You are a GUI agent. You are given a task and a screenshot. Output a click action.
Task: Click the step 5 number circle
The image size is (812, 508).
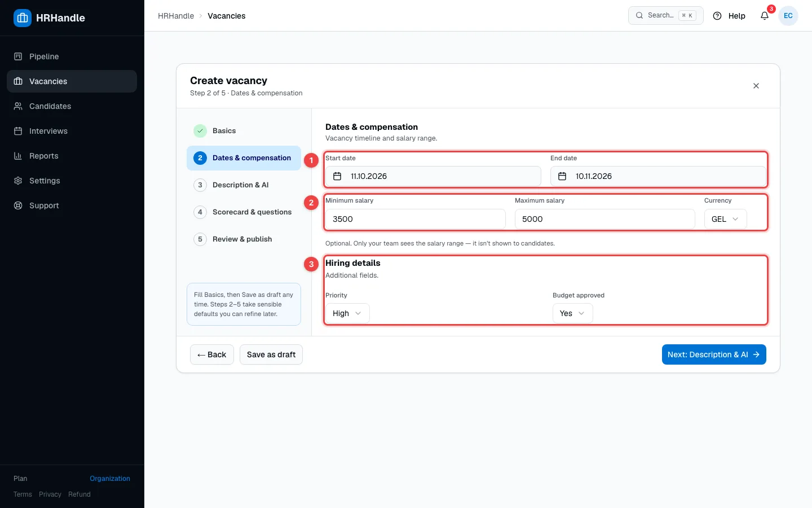tap(200, 239)
